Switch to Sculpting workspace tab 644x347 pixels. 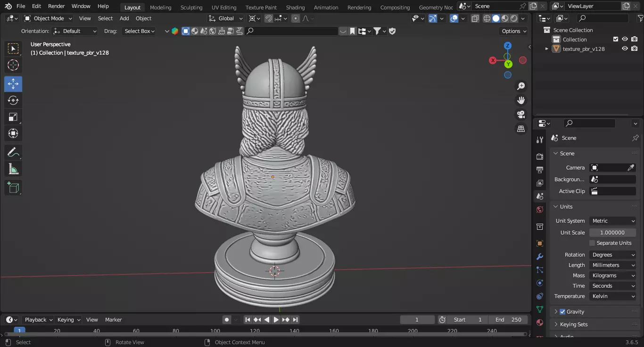click(191, 7)
